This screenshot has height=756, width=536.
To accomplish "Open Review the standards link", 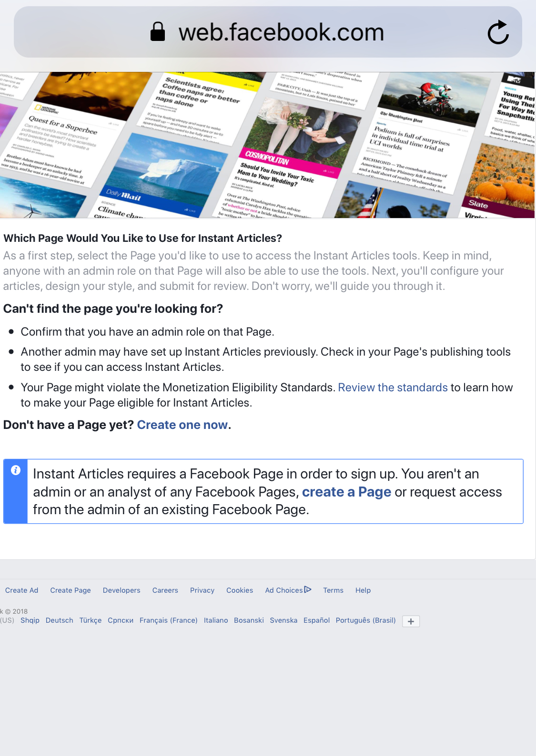I will (x=393, y=388).
